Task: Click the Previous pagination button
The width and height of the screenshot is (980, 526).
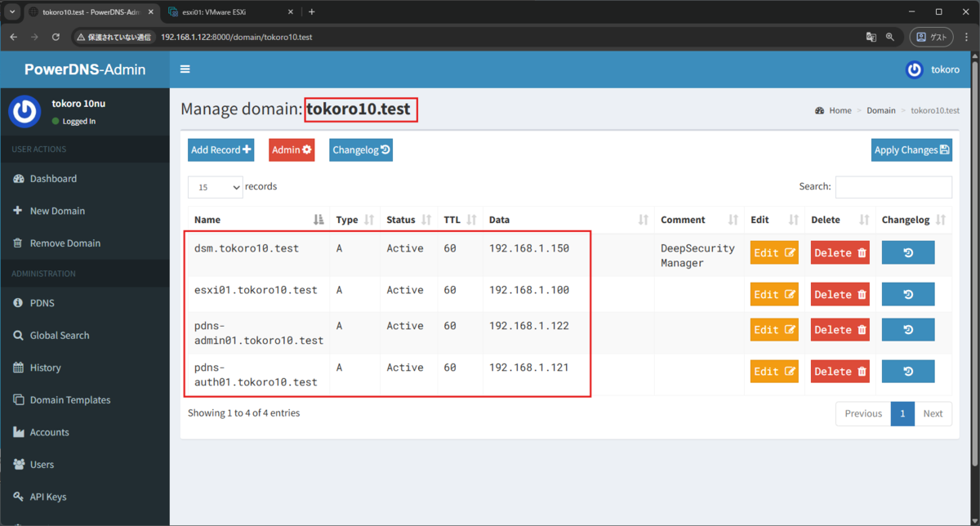Action: 863,413
